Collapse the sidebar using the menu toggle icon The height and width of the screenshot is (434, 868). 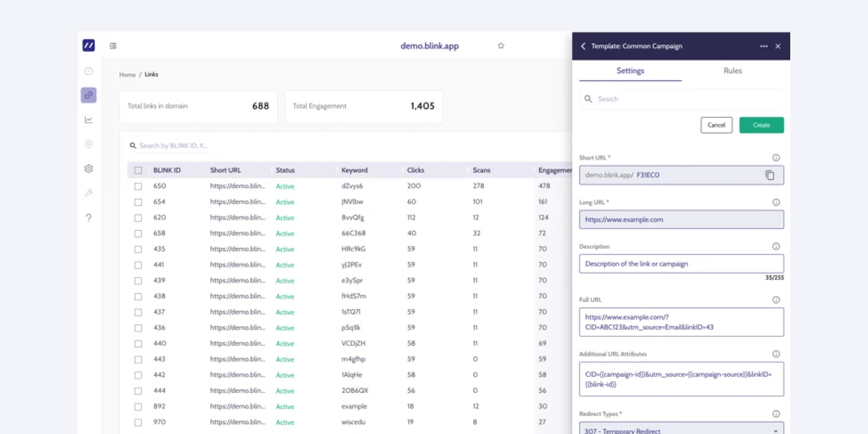pos(113,46)
